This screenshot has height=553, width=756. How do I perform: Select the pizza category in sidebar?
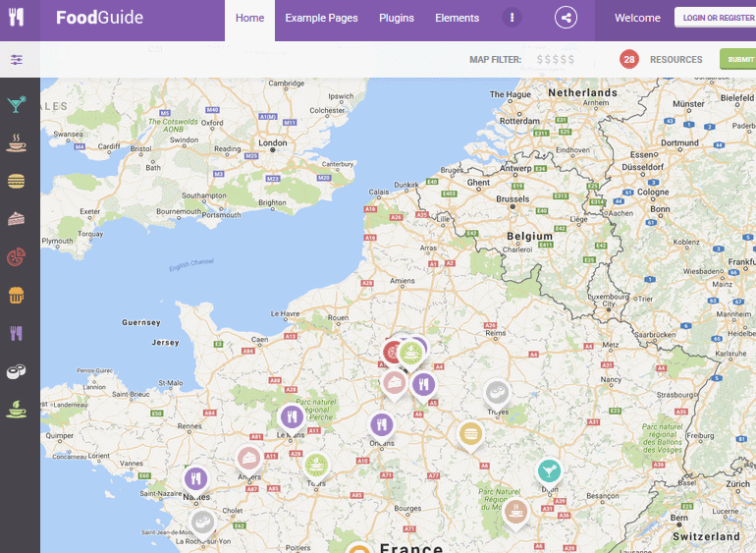click(x=17, y=257)
